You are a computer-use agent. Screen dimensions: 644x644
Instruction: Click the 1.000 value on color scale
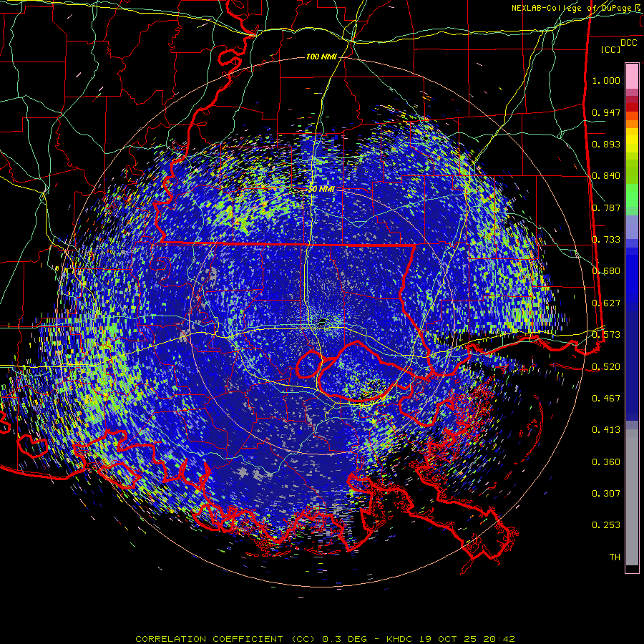click(x=606, y=80)
